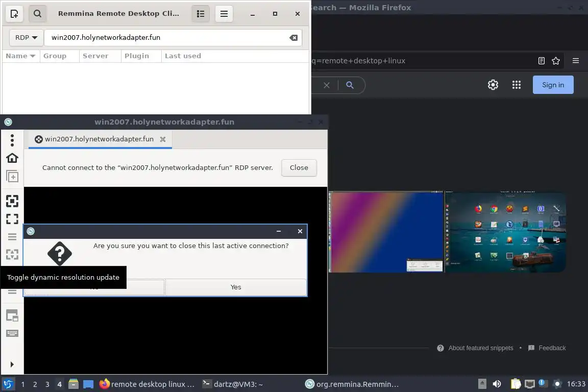Open Google quick settings gear

[493, 85]
